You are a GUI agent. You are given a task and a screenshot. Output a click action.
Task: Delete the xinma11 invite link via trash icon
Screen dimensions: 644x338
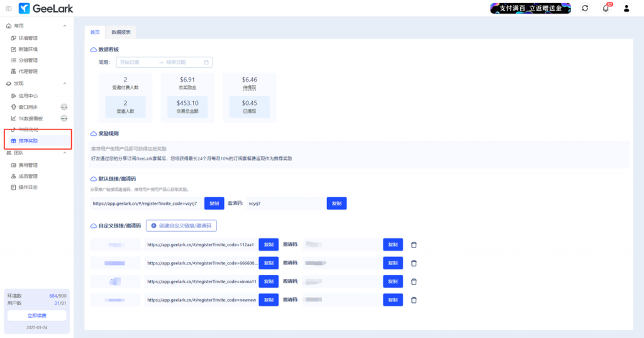414,282
